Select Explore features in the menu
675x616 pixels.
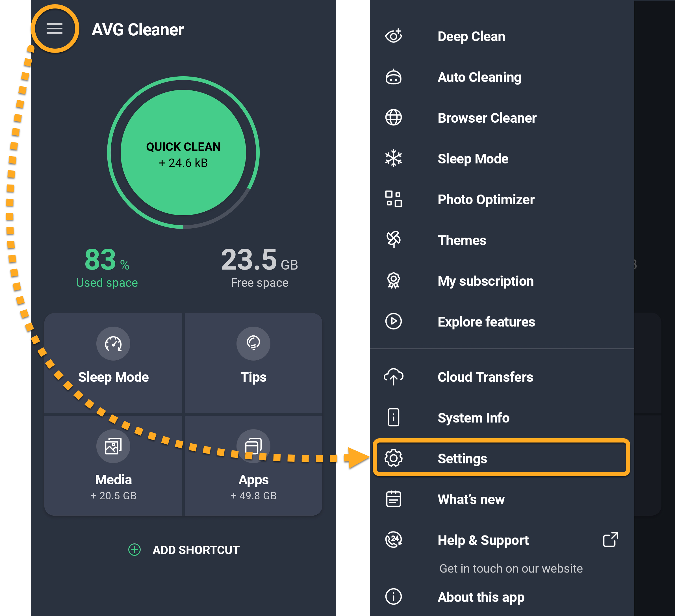pyautogui.click(x=486, y=322)
